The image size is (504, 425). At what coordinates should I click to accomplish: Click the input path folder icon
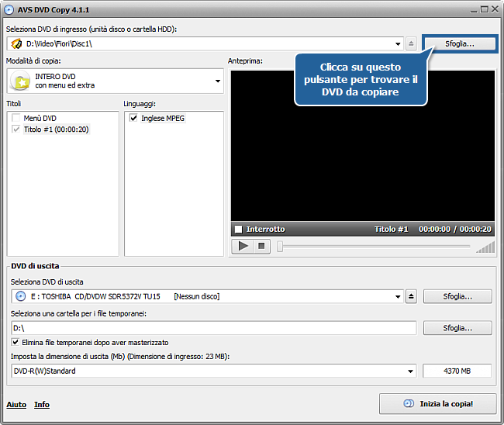[16, 43]
